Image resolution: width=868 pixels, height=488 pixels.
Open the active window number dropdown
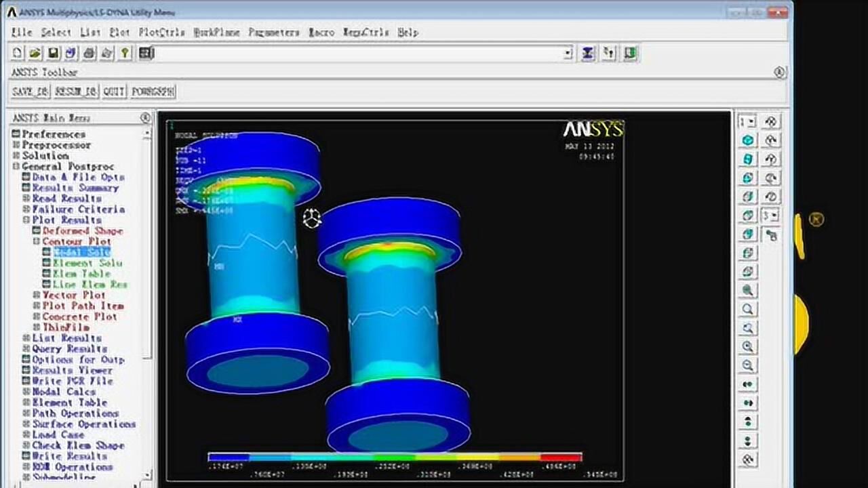[x=747, y=122]
